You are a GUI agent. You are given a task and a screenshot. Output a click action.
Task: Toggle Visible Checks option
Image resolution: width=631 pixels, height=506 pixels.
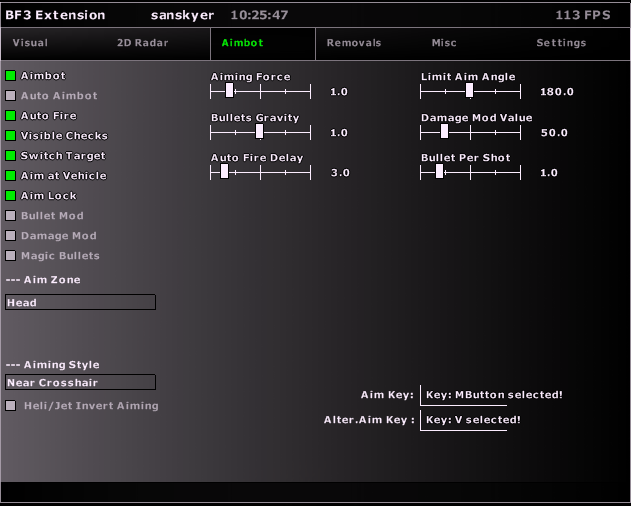pyautogui.click(x=10, y=136)
